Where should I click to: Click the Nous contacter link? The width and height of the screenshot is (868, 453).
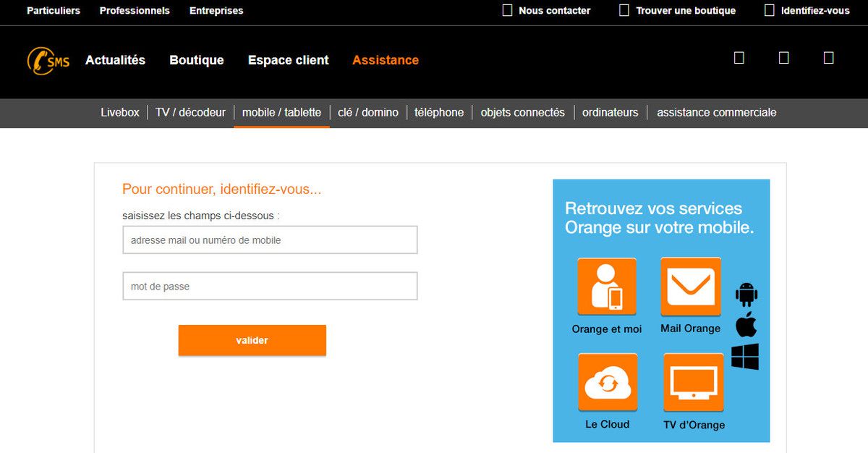click(x=555, y=11)
